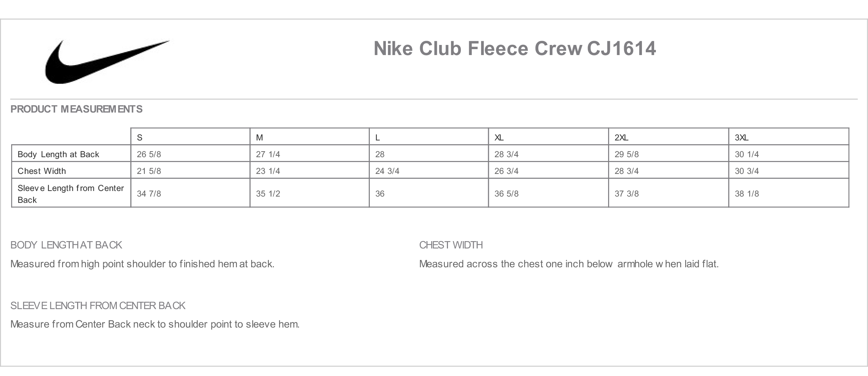This screenshot has width=868, height=376.
Task: Select the 3XL size column header
Action: 789,137
